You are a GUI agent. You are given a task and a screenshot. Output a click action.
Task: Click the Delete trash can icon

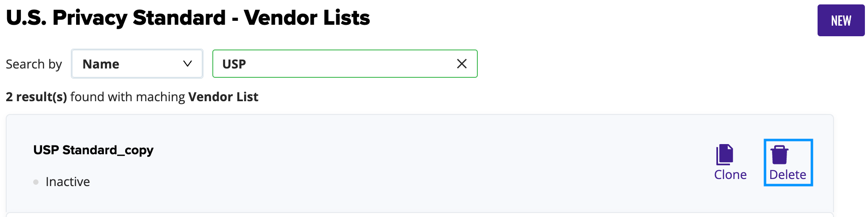tap(780, 155)
